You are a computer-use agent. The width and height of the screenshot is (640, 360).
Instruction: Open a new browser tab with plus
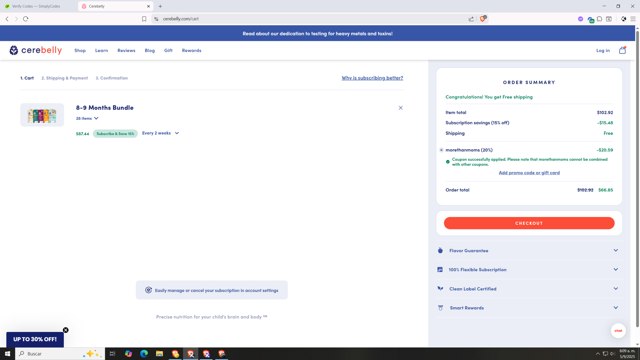point(160,6)
